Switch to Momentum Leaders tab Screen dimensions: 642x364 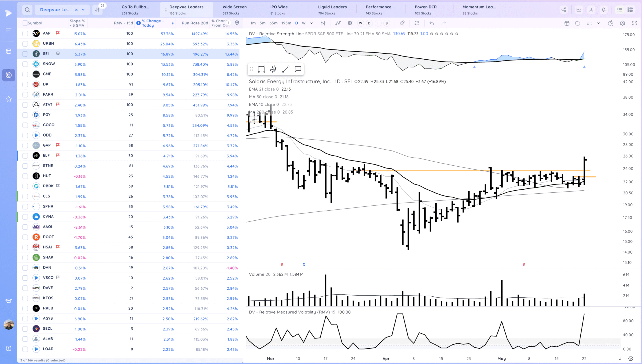(x=479, y=10)
